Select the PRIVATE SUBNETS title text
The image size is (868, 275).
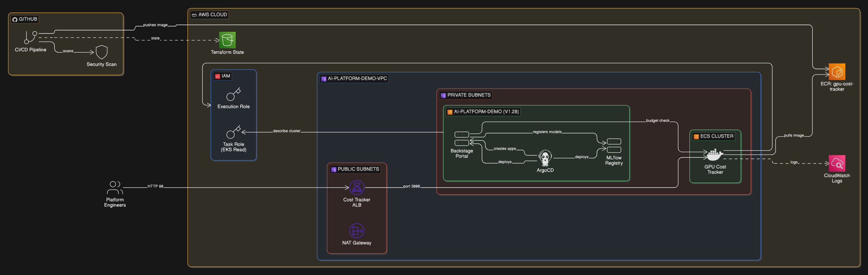469,95
